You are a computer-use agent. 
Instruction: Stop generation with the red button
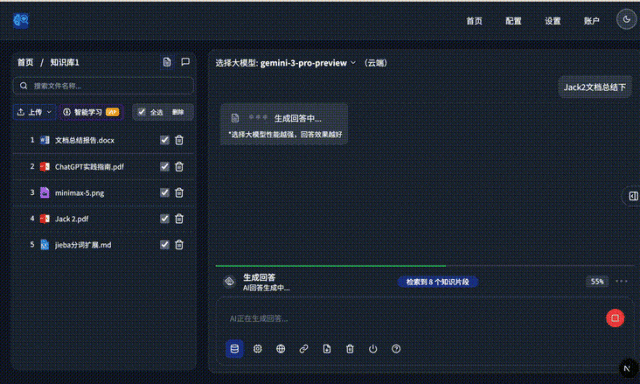(x=615, y=318)
